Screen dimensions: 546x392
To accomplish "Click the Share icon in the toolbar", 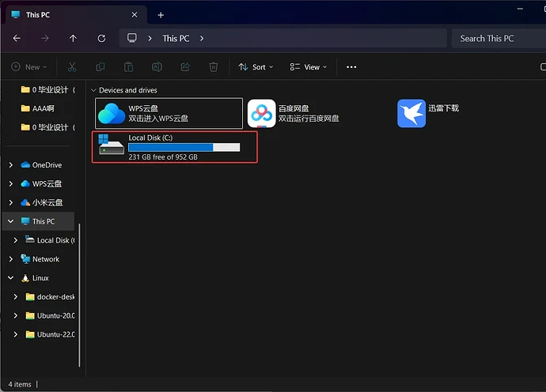I will [x=185, y=67].
